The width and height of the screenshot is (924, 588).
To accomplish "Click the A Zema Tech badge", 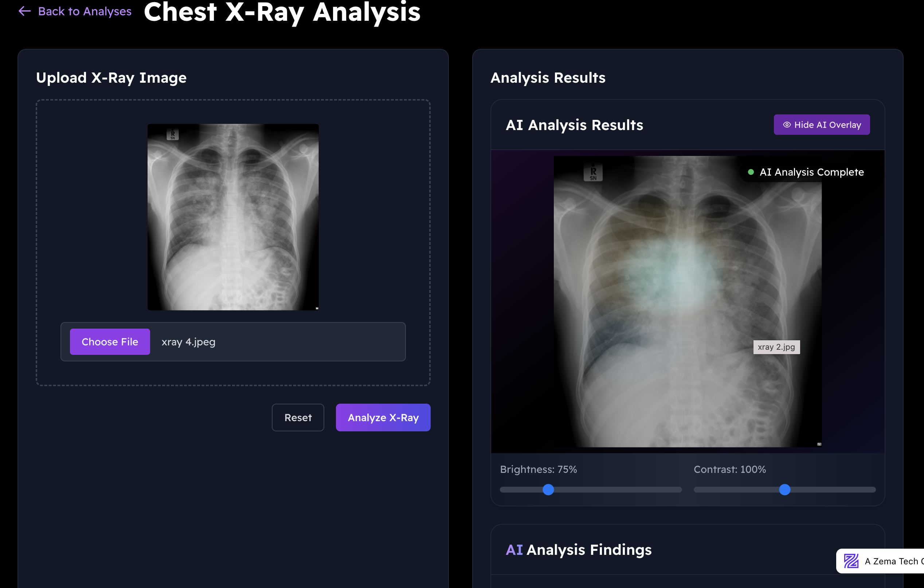I will pyautogui.click(x=882, y=561).
